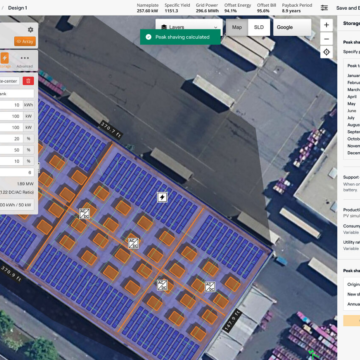
Task: Open the Layers dropdown
Action: coord(189,27)
